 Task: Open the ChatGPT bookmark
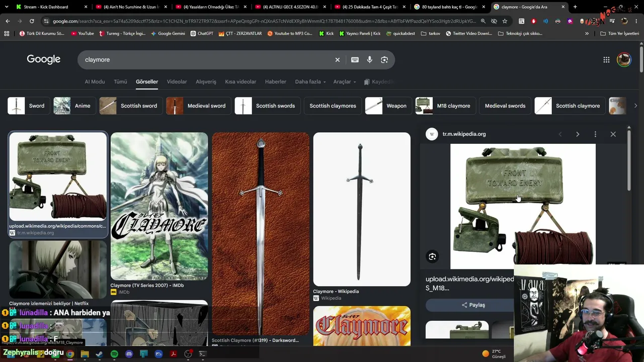(201, 34)
